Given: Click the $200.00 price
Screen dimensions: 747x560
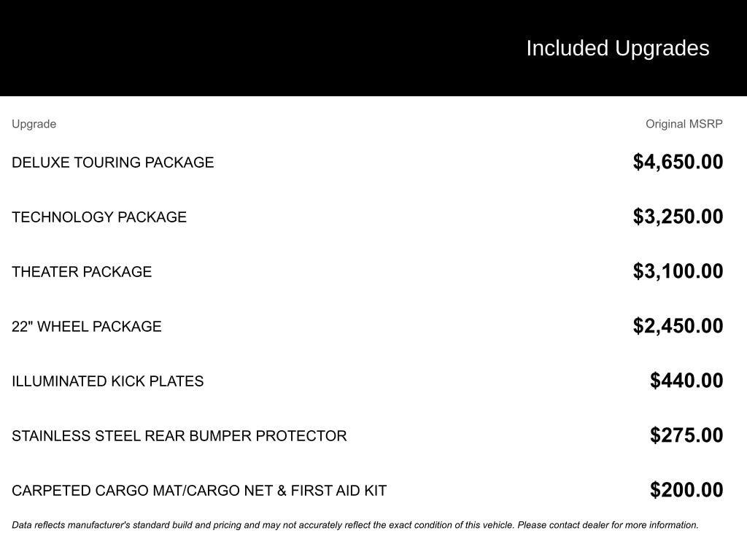Looking at the screenshot, I should [686, 490].
